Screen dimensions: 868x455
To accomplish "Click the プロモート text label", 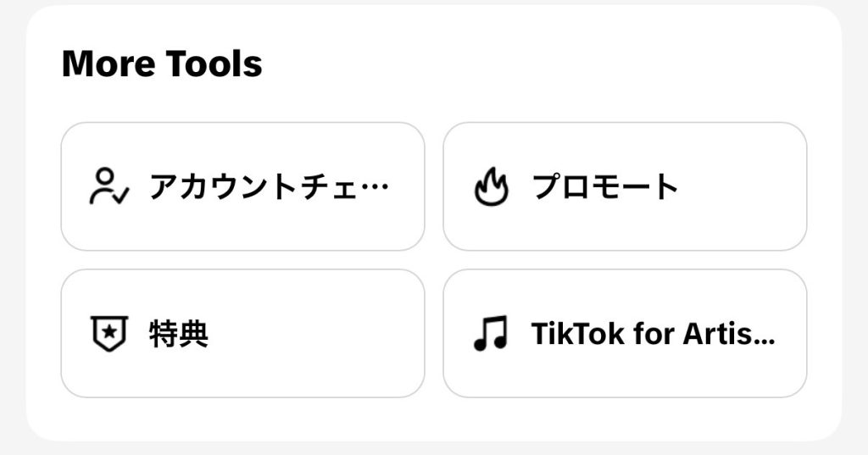I will (605, 186).
